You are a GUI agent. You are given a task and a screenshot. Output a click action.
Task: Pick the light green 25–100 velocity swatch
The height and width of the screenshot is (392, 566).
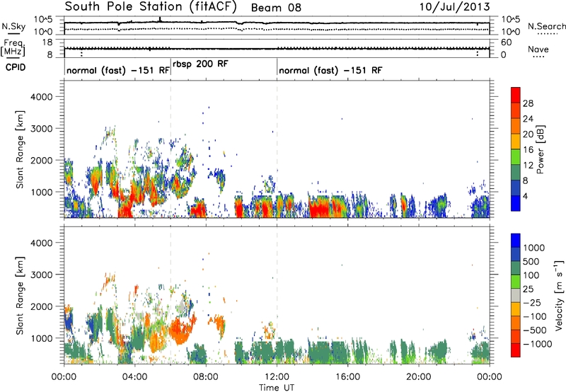coord(516,282)
